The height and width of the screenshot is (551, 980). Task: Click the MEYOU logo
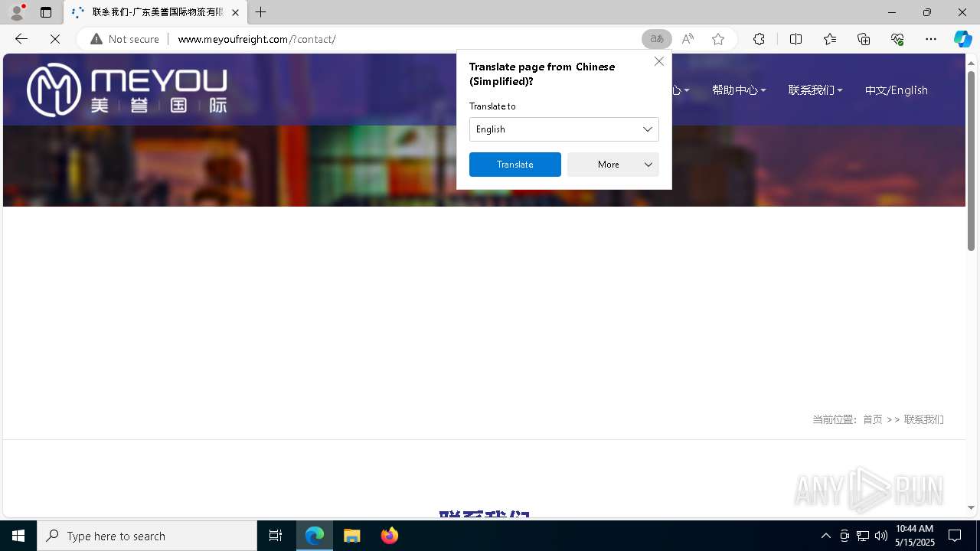(127, 90)
